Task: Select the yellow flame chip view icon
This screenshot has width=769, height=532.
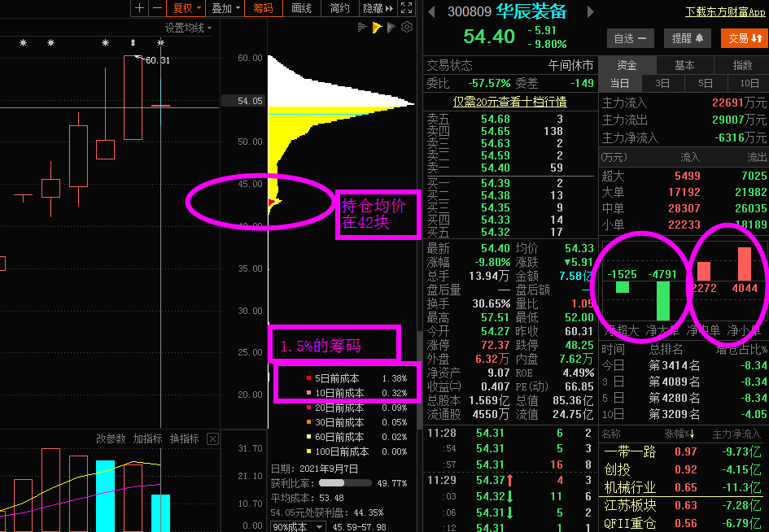Action: pos(377,28)
